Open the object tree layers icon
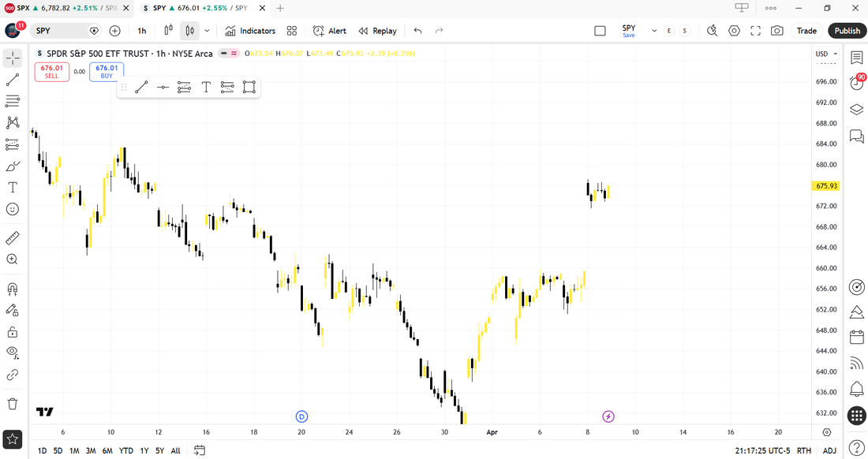This screenshot has width=868, height=459. tap(856, 109)
